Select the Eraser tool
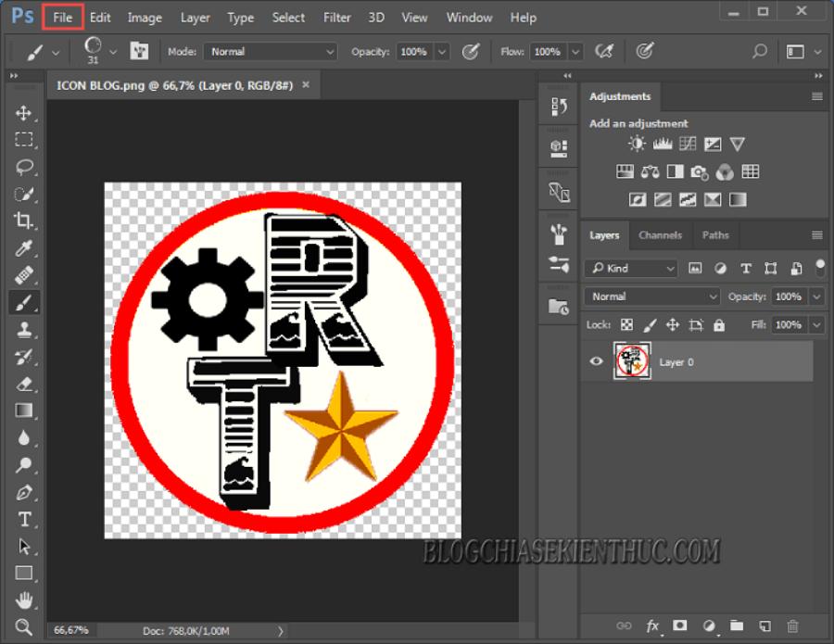This screenshot has height=644, width=834. tap(23, 384)
